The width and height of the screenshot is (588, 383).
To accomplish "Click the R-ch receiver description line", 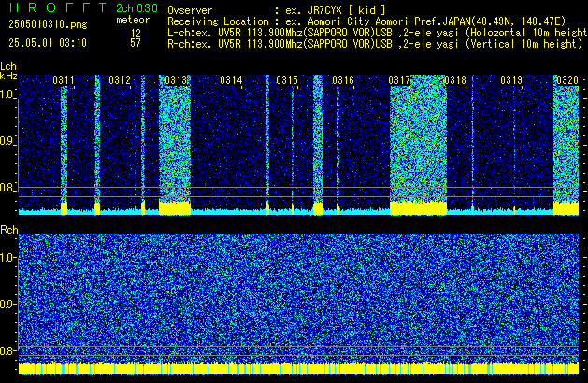I will click(x=375, y=44).
